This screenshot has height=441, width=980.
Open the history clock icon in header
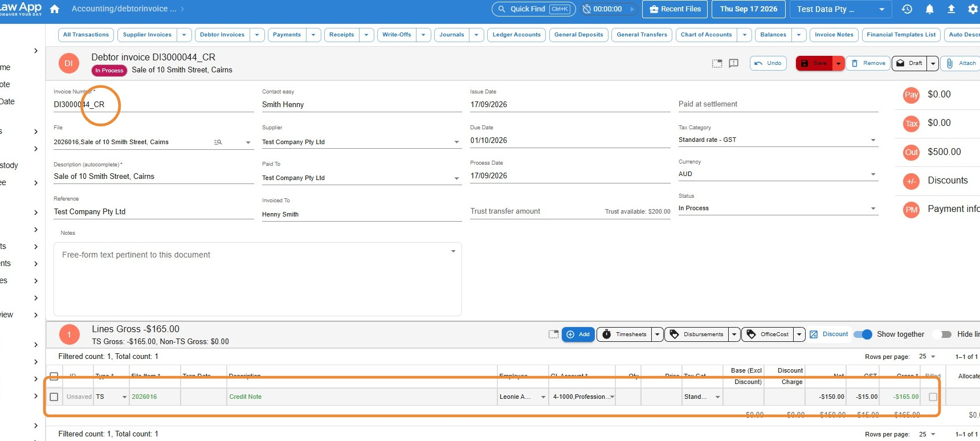click(907, 9)
